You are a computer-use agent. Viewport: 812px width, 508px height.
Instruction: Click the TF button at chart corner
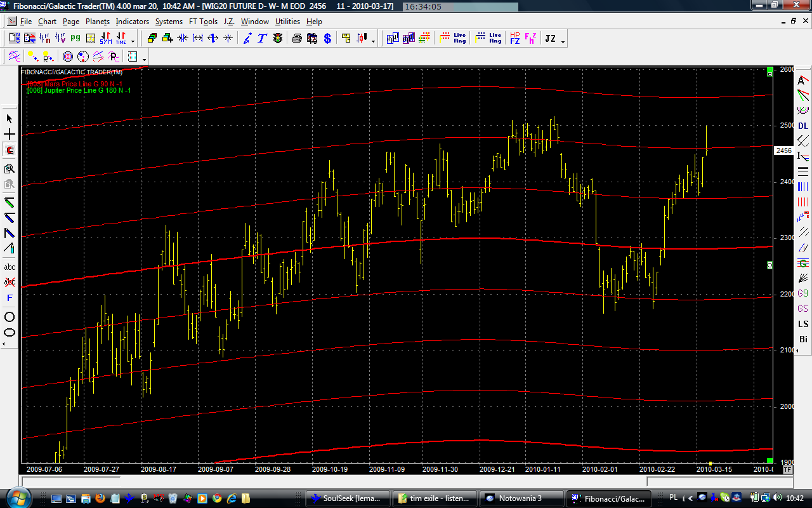pos(787,469)
